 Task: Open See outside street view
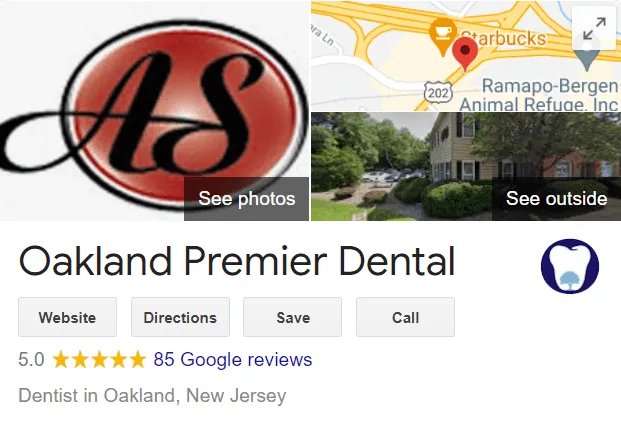[x=556, y=199]
